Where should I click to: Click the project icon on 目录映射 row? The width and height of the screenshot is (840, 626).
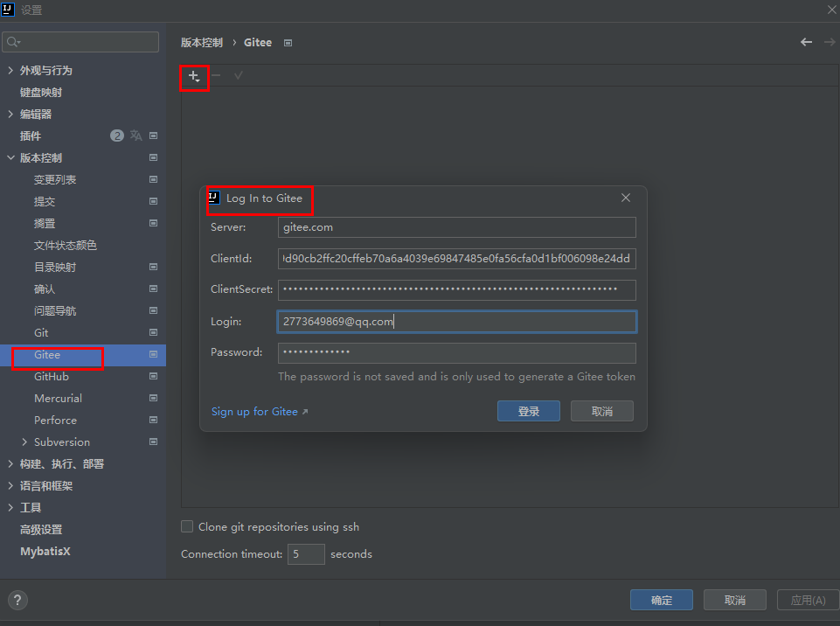153,267
